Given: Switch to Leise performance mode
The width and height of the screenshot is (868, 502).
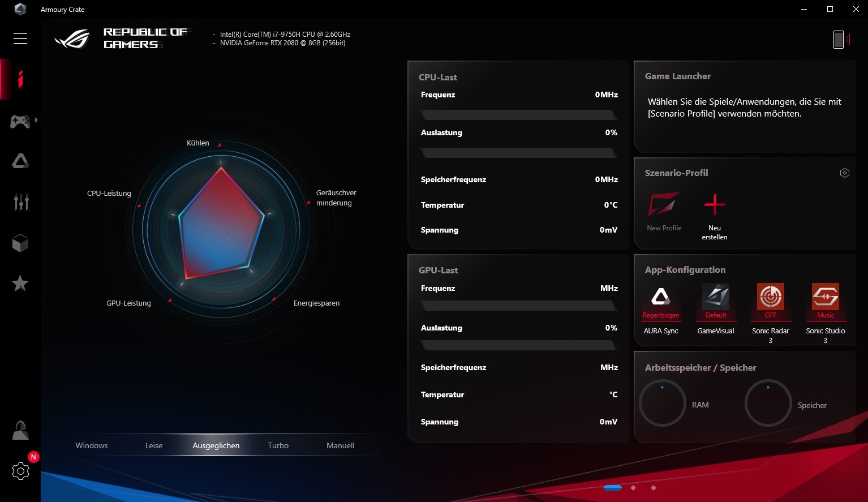Looking at the screenshot, I should 154,445.
